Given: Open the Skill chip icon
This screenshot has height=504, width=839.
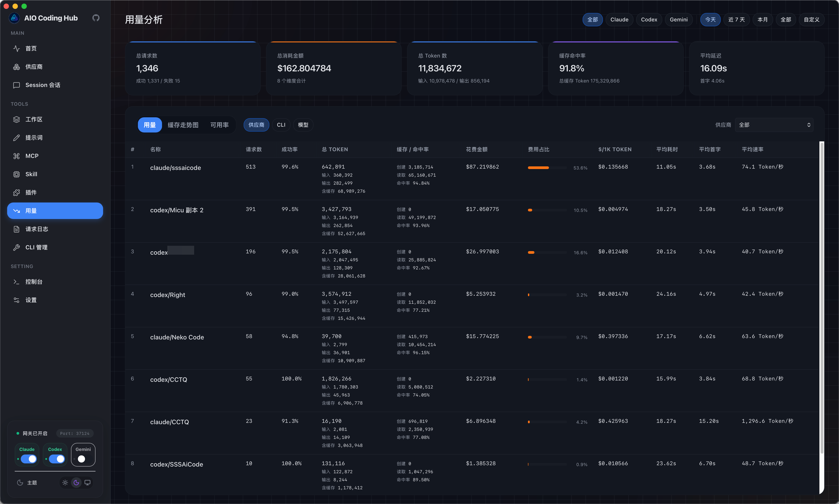Looking at the screenshot, I should (x=16, y=174).
